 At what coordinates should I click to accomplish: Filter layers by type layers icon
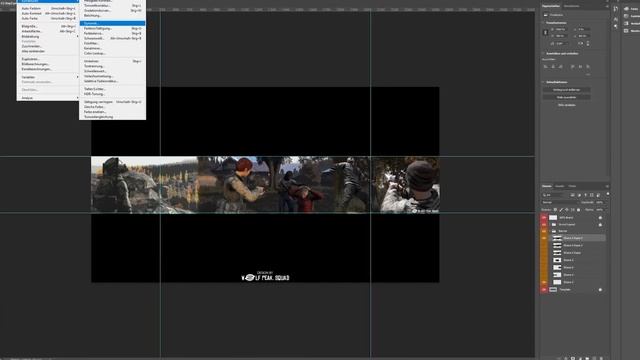[585, 195]
